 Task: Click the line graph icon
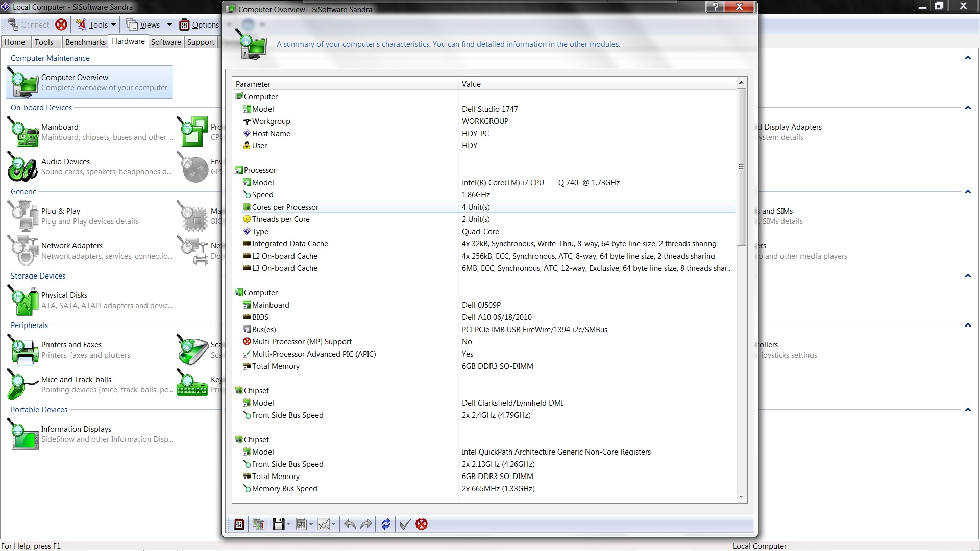[324, 524]
